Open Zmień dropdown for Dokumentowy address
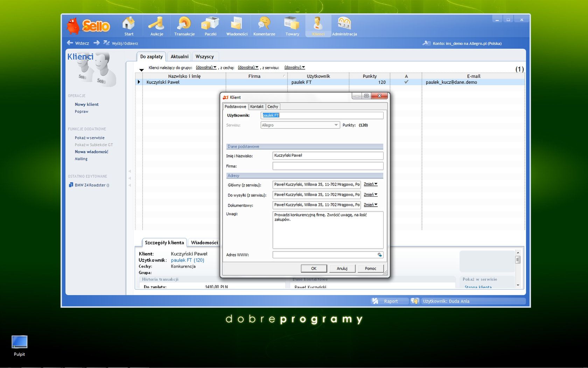588x368 pixels. (x=371, y=205)
